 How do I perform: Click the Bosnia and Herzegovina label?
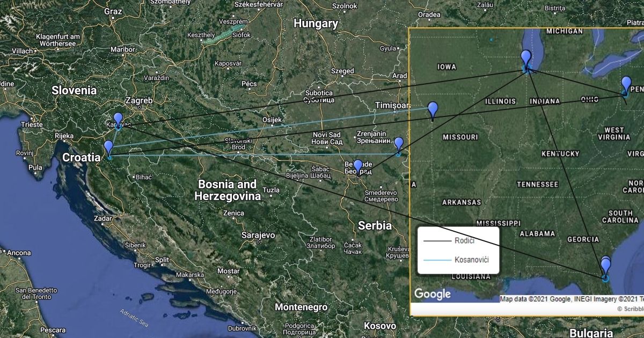click(228, 190)
